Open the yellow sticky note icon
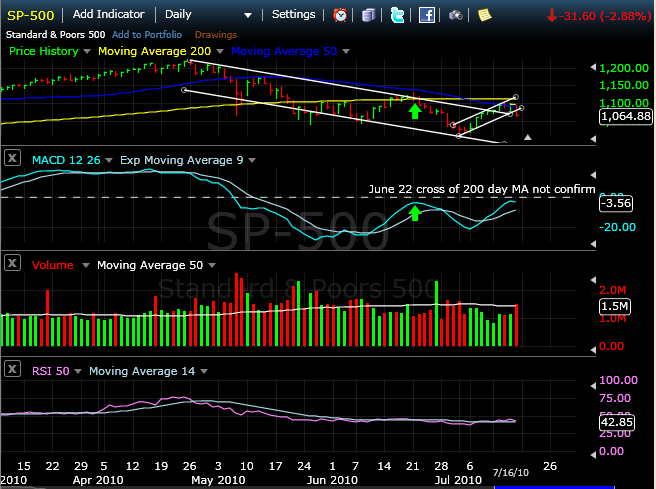Viewport: 656px width, 489px height. (x=484, y=15)
